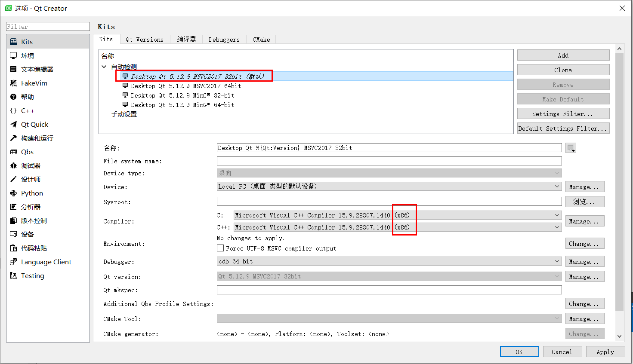Collapse the 自动检测 tree node
633x364 pixels.
pos(104,67)
